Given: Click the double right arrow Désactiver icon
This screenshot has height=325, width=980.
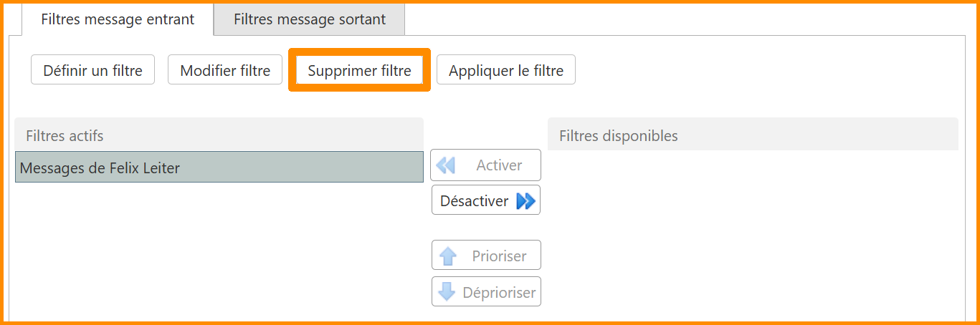Looking at the screenshot, I should point(525,201).
